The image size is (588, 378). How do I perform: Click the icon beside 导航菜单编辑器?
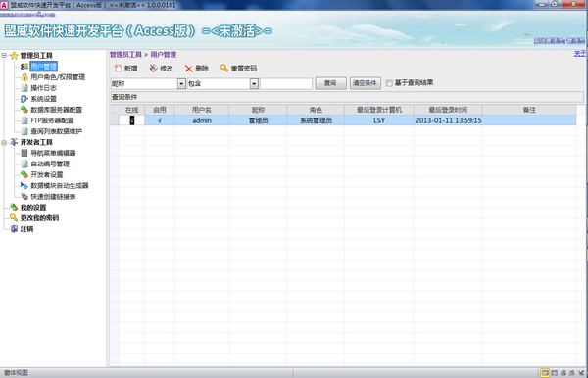tap(24, 153)
